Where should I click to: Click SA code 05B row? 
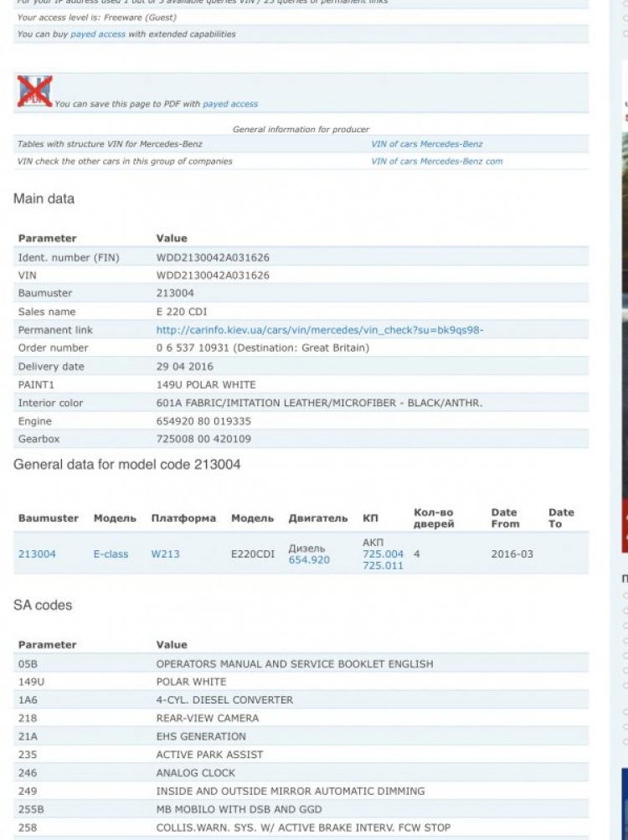tap(301, 664)
